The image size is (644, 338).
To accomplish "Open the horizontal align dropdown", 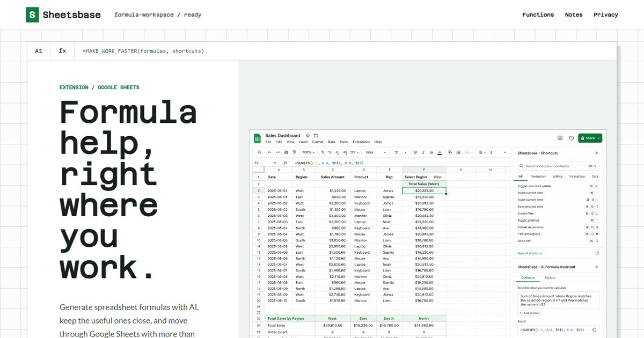I will 482,152.
